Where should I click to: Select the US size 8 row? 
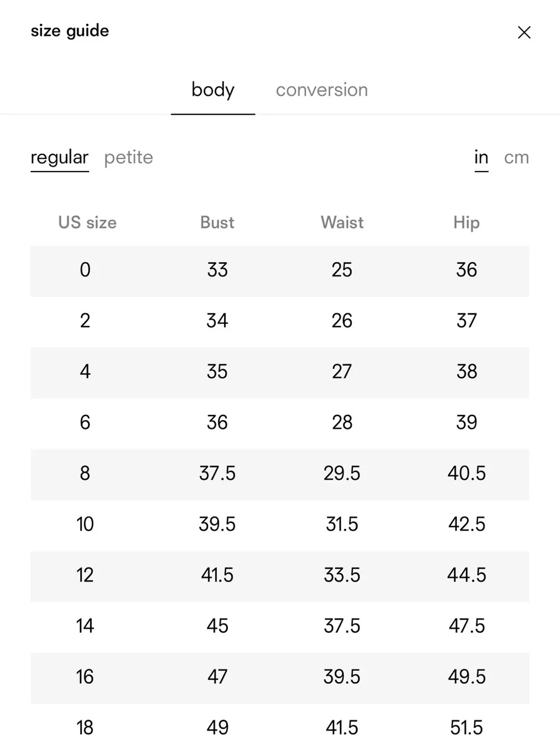[280, 474]
